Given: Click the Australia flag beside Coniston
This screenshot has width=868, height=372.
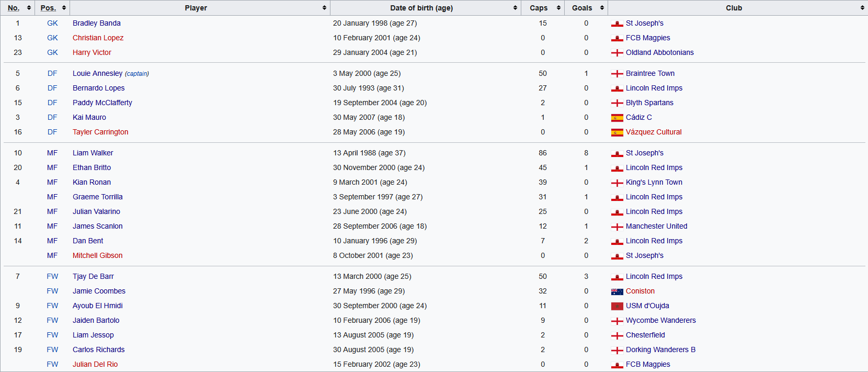Looking at the screenshot, I should point(617,291).
